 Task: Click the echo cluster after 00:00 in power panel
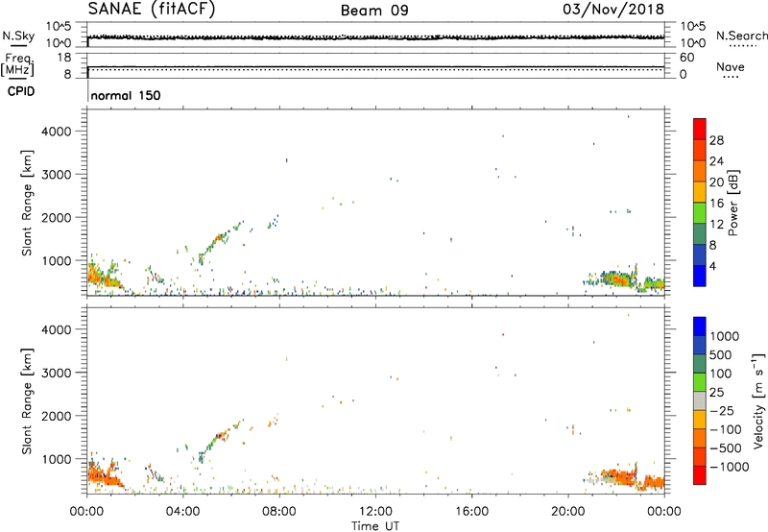pos(103,277)
